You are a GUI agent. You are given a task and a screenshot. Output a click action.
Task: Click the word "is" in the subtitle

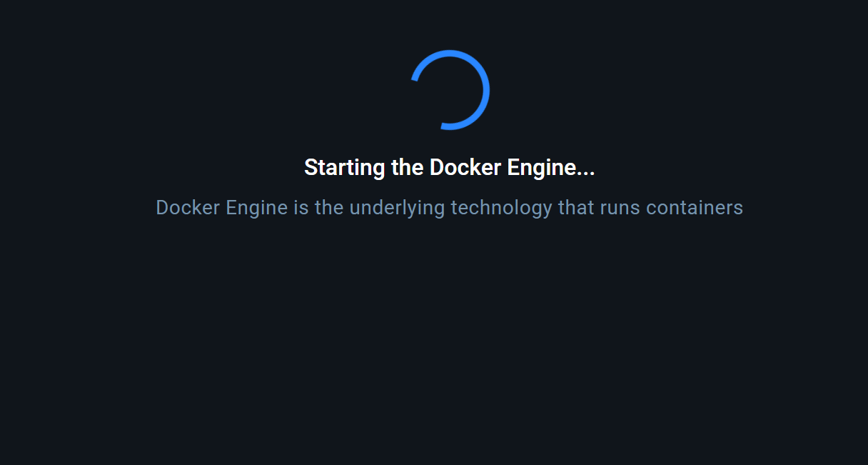pos(301,208)
